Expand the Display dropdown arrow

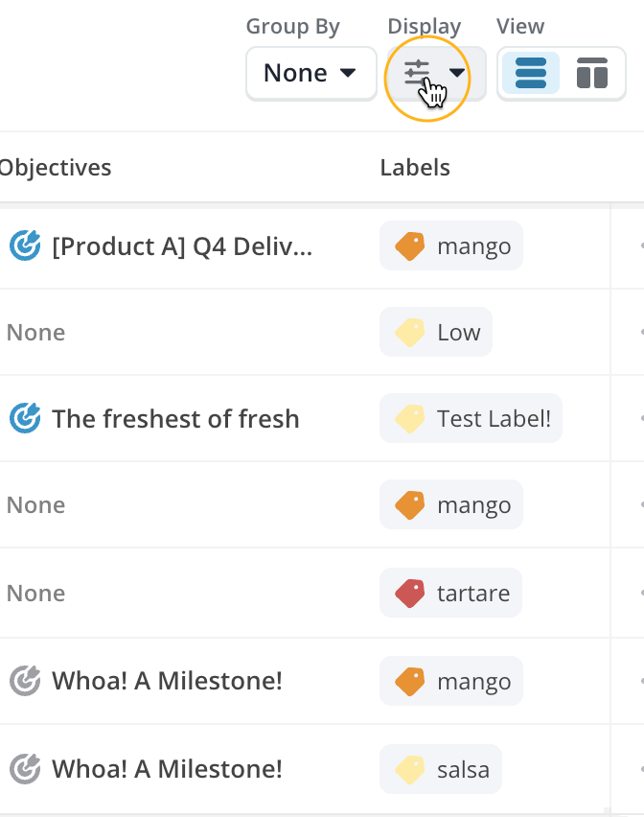pos(456,73)
